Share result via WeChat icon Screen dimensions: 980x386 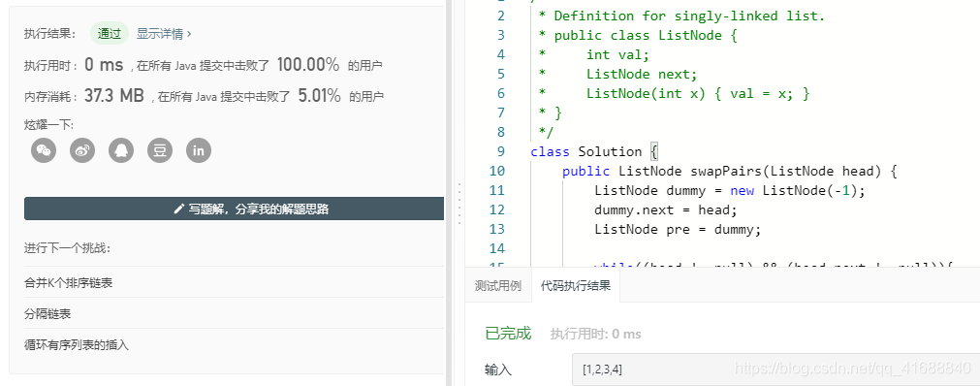tap(44, 150)
